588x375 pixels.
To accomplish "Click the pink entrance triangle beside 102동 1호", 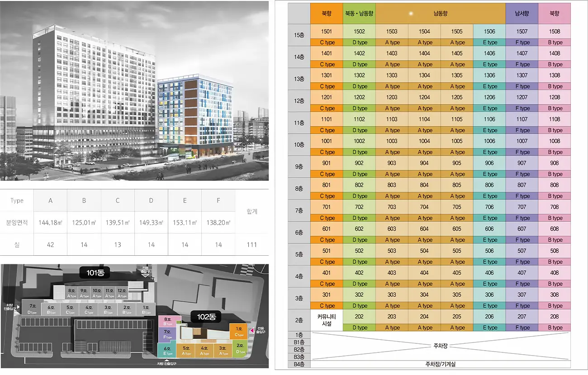I will point(252,330).
